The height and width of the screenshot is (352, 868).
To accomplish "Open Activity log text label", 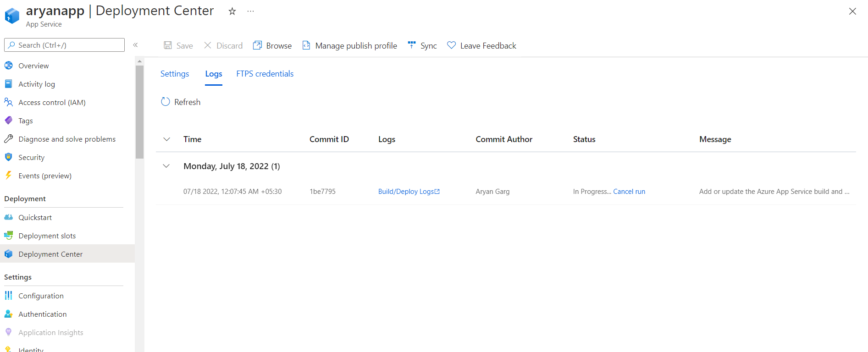I will [x=37, y=84].
